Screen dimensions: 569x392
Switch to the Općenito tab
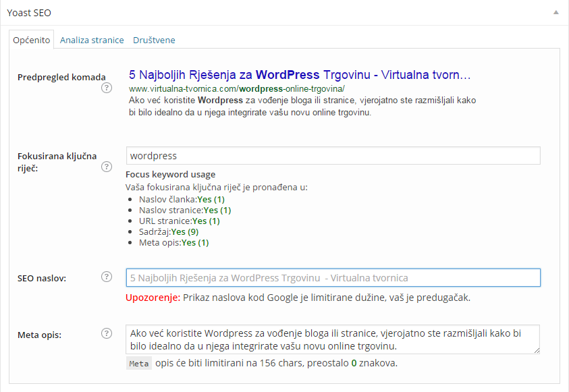(x=32, y=40)
